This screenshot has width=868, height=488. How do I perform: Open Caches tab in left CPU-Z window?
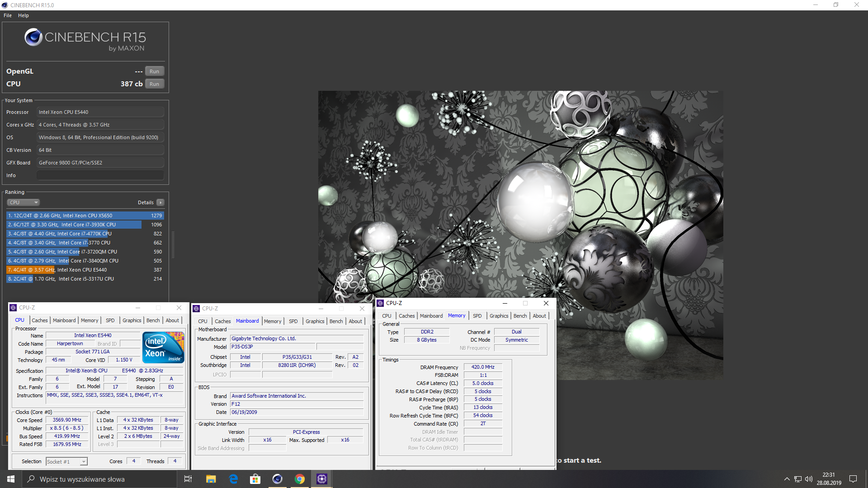(x=40, y=320)
